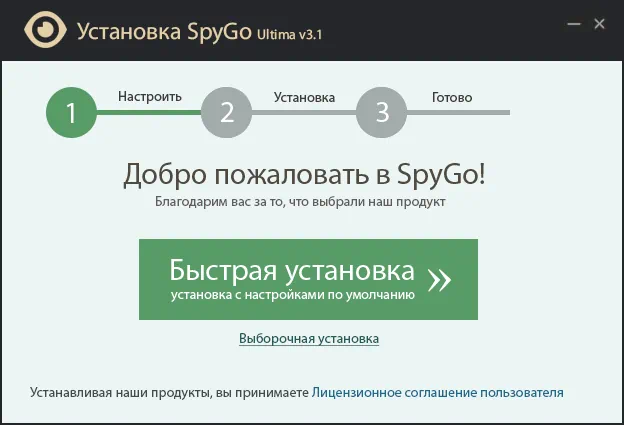The width and height of the screenshot is (624, 425).
Task: Click the Установка SpyGo Ultima v3.1 title
Action: pyautogui.click(x=199, y=31)
